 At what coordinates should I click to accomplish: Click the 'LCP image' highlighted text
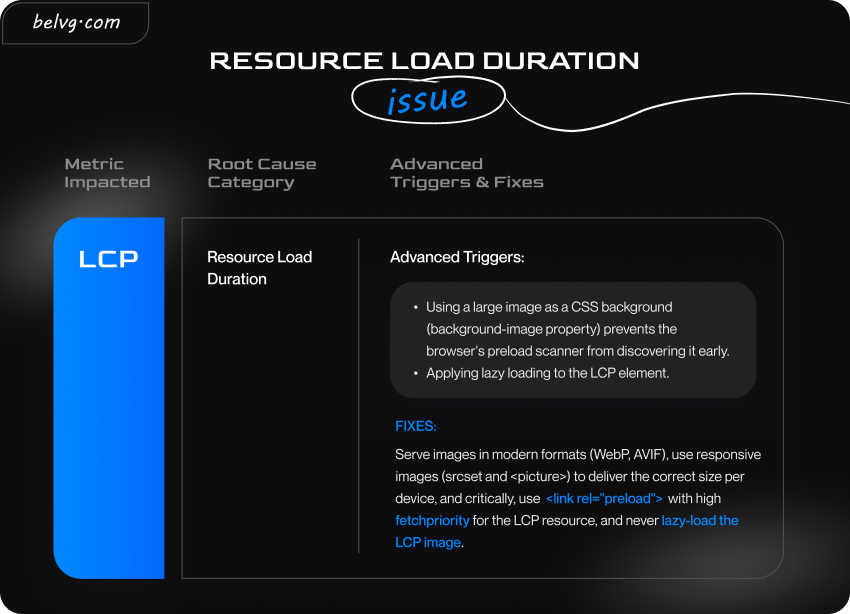(x=428, y=542)
